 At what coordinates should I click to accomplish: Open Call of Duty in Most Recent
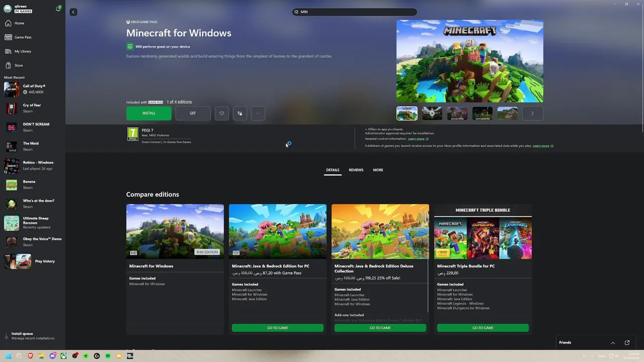click(x=33, y=89)
